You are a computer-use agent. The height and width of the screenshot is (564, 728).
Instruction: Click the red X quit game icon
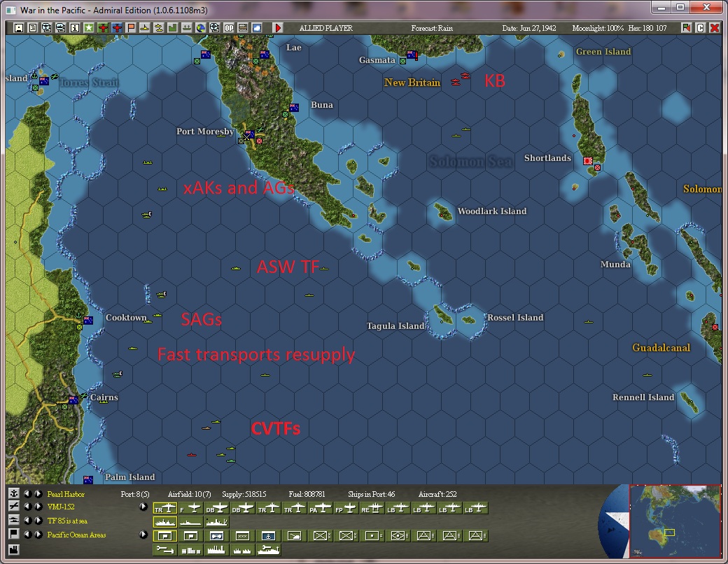pos(715,28)
